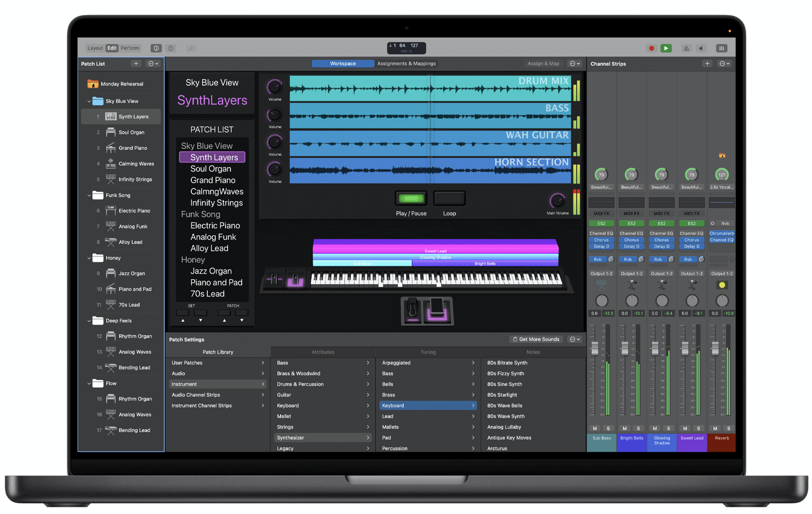Viewport: 812px width, 514px height.
Task: Click the record icon in the toolbar
Action: (x=651, y=48)
